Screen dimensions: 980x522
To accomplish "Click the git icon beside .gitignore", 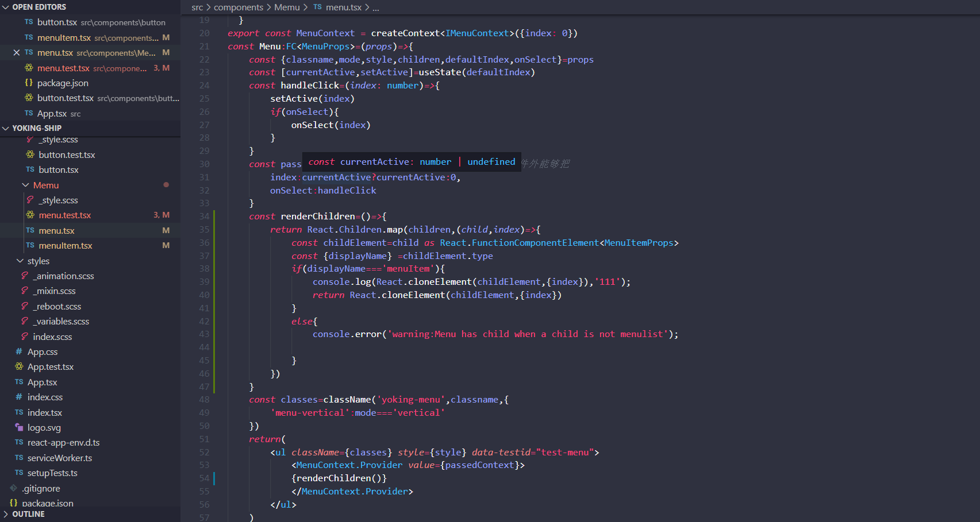I will click(14, 488).
